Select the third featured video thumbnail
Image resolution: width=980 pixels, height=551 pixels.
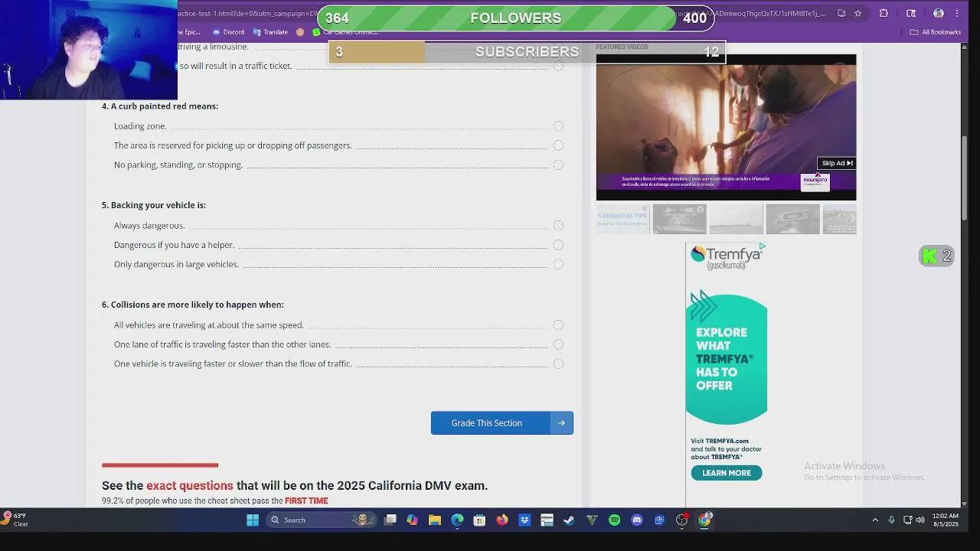736,219
